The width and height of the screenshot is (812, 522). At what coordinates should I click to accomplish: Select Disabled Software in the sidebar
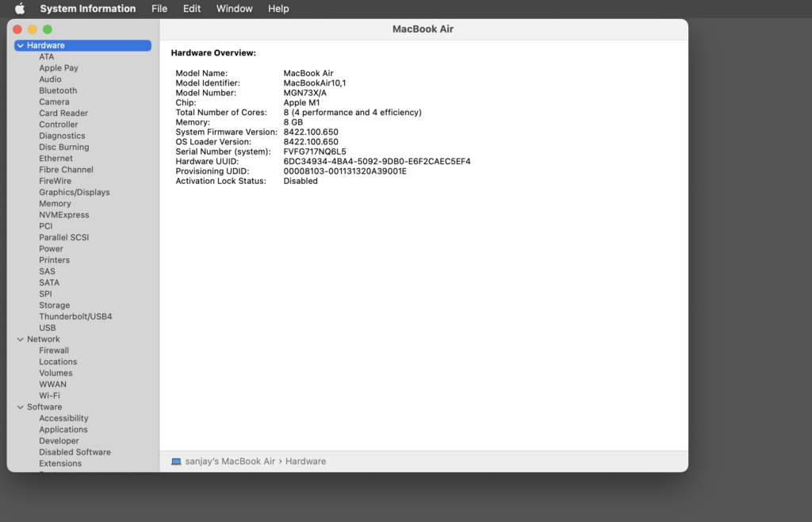(75, 453)
